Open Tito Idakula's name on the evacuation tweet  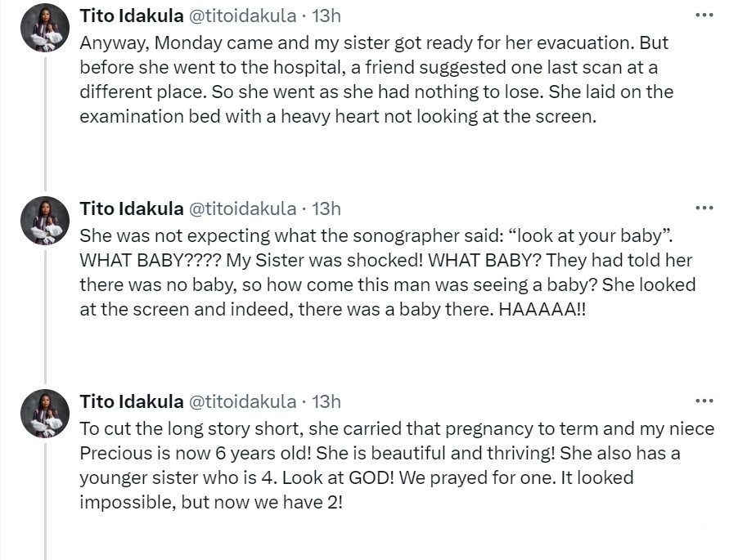tap(132, 16)
